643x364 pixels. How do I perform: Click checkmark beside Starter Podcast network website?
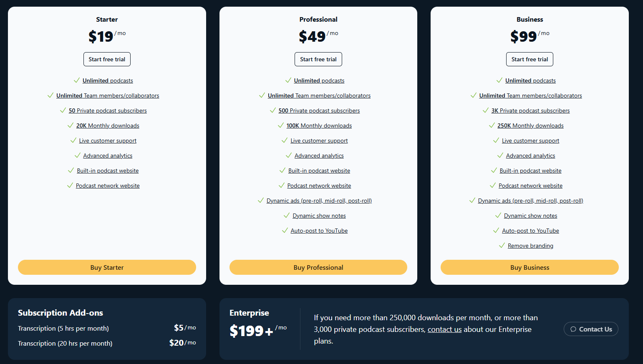(x=70, y=185)
